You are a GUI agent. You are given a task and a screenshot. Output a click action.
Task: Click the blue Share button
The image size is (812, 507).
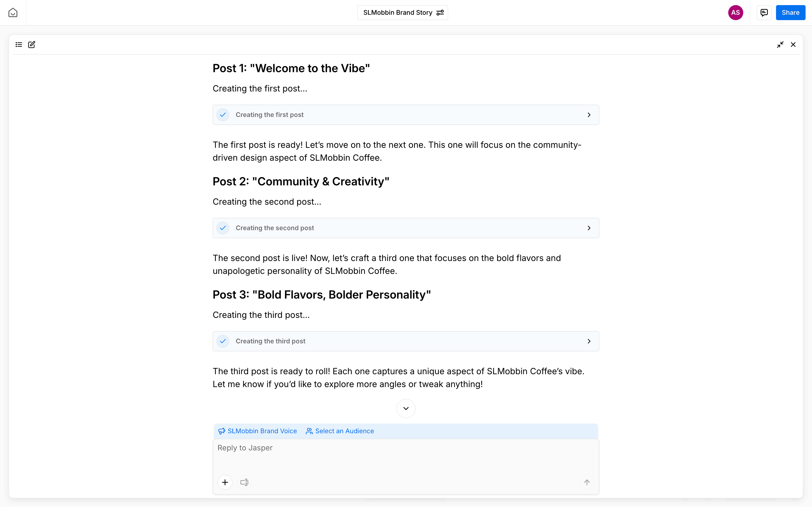coord(790,13)
